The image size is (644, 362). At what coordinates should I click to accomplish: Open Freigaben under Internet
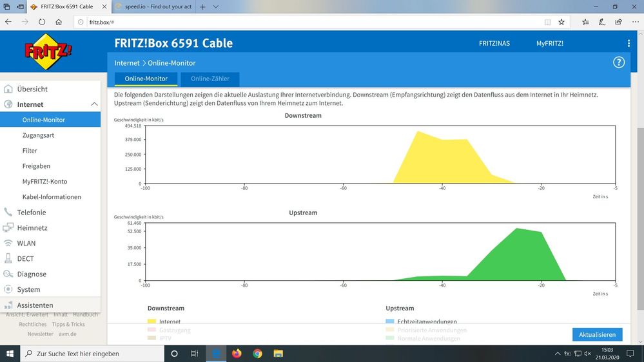point(36,166)
